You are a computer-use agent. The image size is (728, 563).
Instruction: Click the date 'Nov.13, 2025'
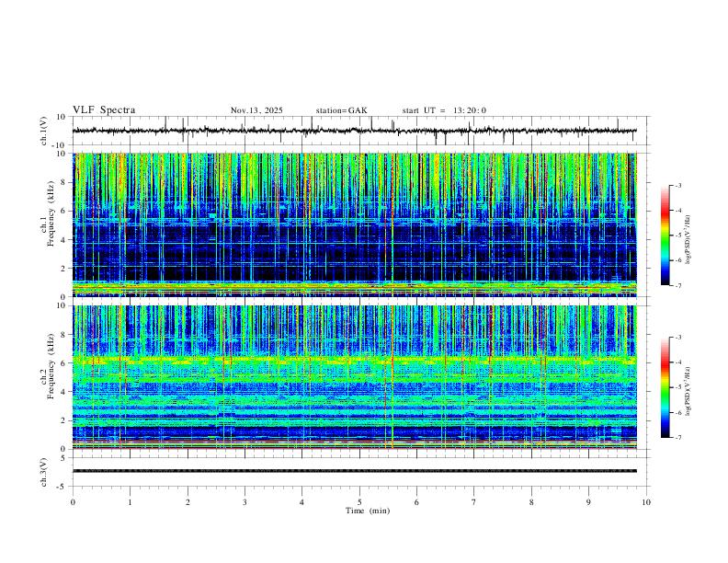point(256,110)
